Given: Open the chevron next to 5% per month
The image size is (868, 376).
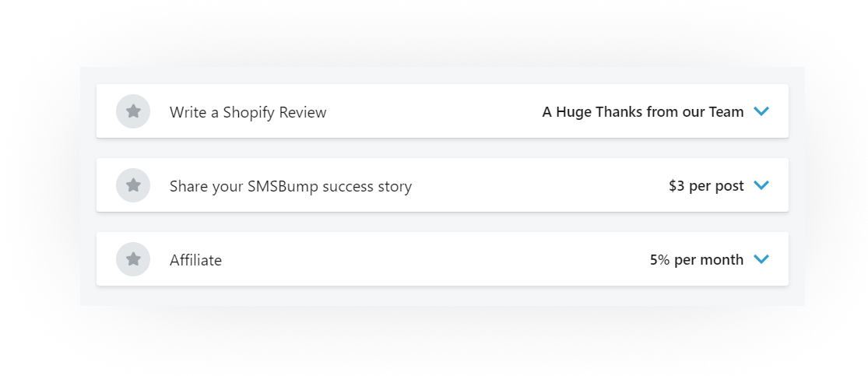Looking at the screenshot, I should point(761,259).
